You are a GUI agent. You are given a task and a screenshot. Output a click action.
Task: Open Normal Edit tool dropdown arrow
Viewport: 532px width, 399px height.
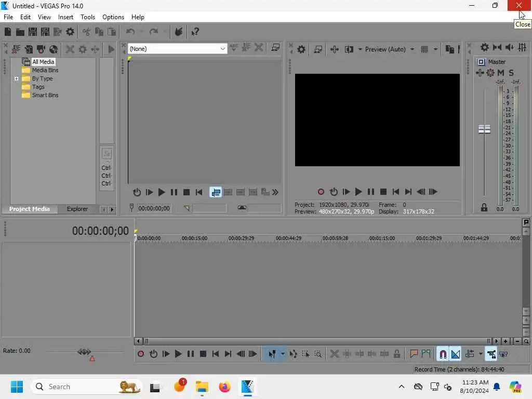coord(283,354)
